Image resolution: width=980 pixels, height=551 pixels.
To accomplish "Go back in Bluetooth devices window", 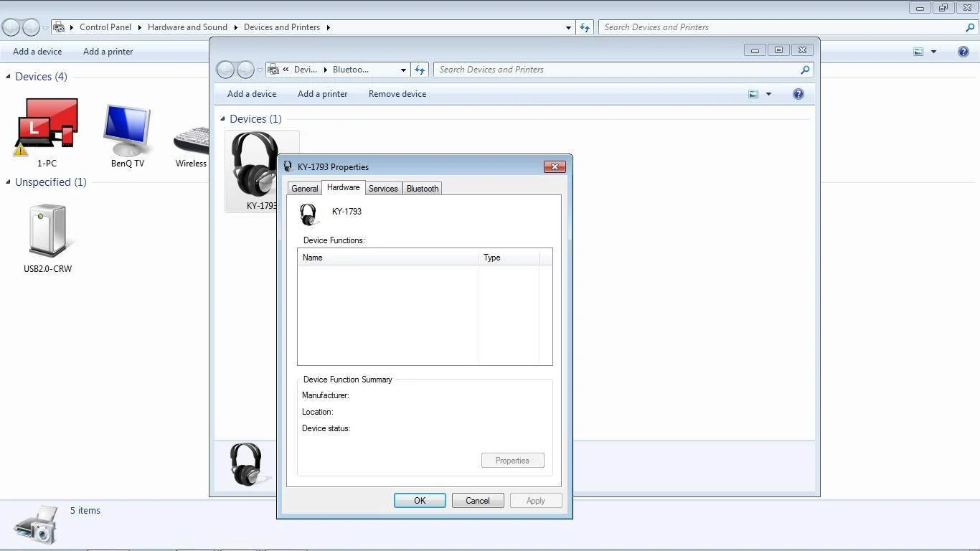I will tap(225, 70).
